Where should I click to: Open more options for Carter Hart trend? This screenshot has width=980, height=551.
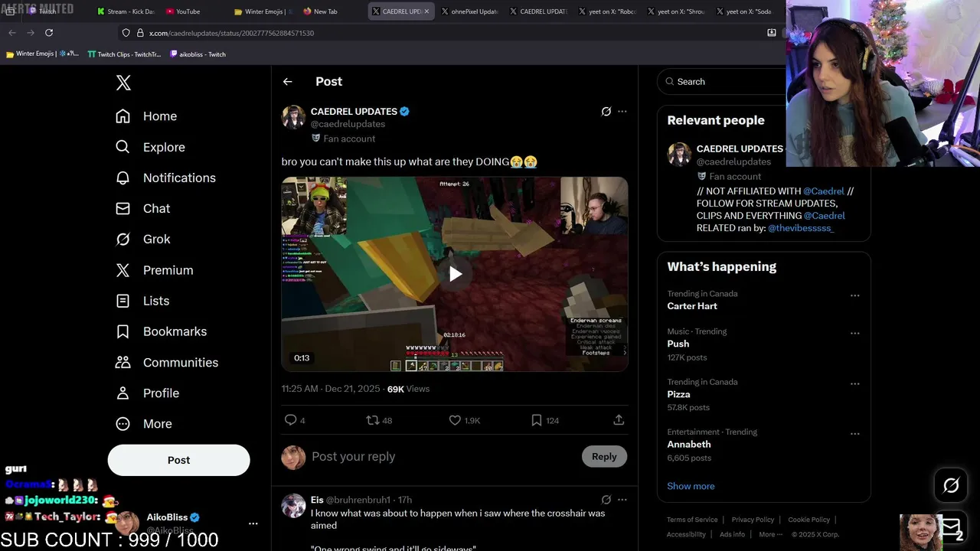point(854,296)
